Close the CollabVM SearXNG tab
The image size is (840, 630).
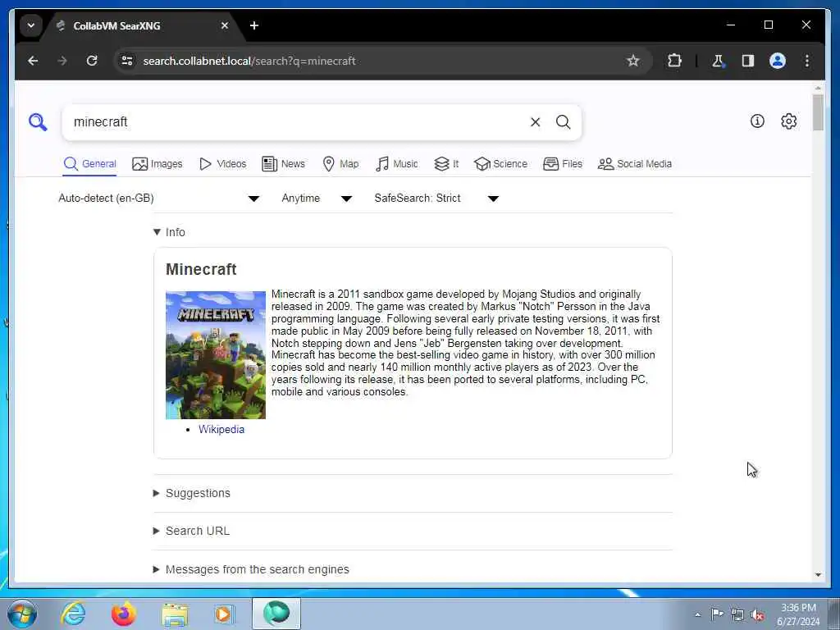click(225, 25)
